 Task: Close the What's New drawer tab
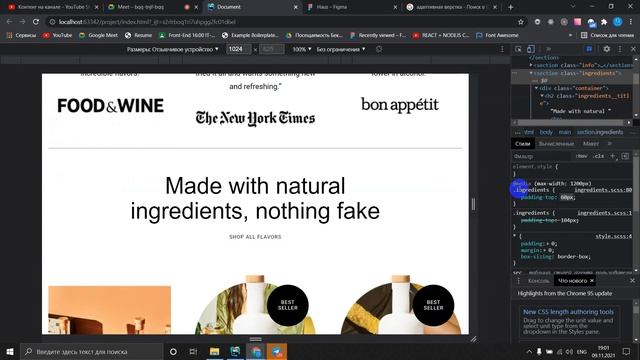(592, 281)
